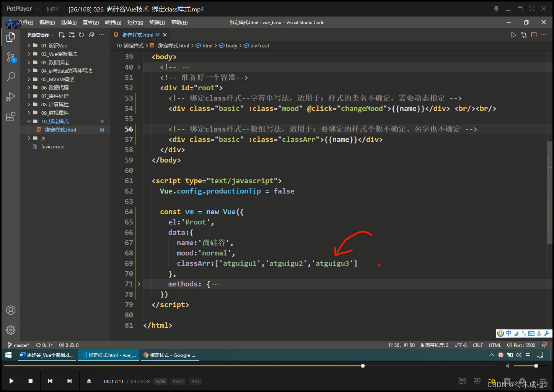The width and height of the screenshot is (554, 392).
Task: Open the Manage gear in activity bar
Action: pos(11,330)
